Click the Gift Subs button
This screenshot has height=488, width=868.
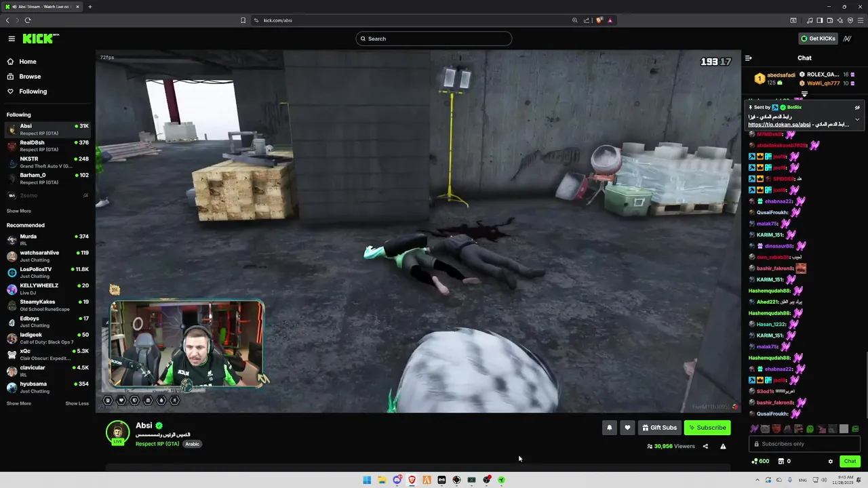click(x=660, y=428)
